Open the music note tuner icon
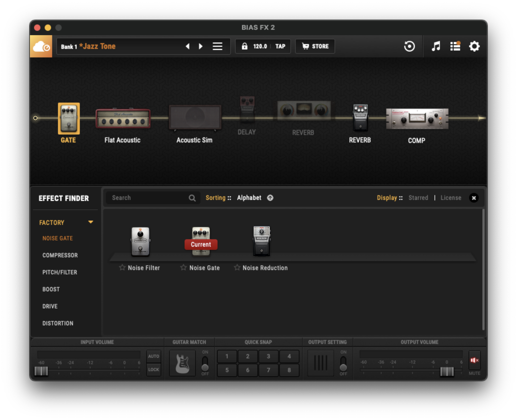This screenshot has height=420, width=517. [x=436, y=46]
